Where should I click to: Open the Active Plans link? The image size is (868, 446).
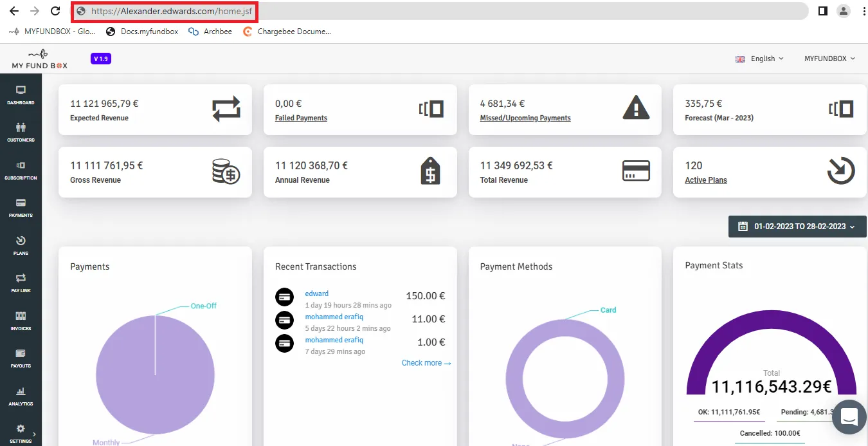click(x=706, y=180)
